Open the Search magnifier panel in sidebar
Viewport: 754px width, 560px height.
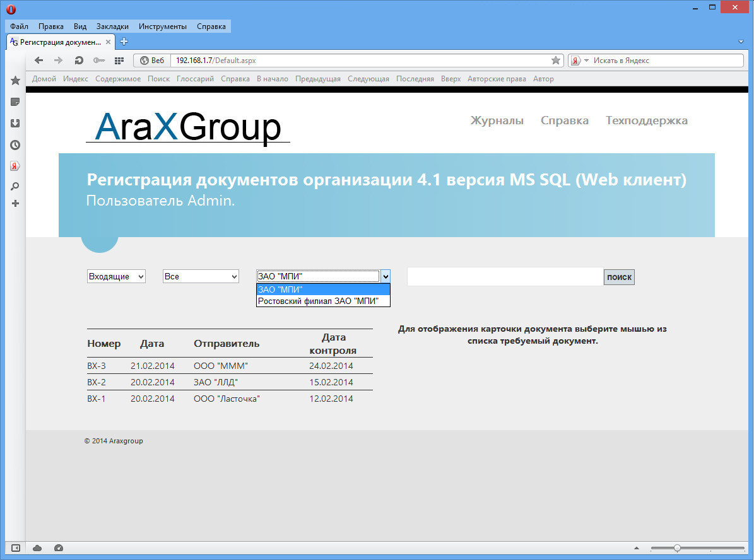[15, 186]
